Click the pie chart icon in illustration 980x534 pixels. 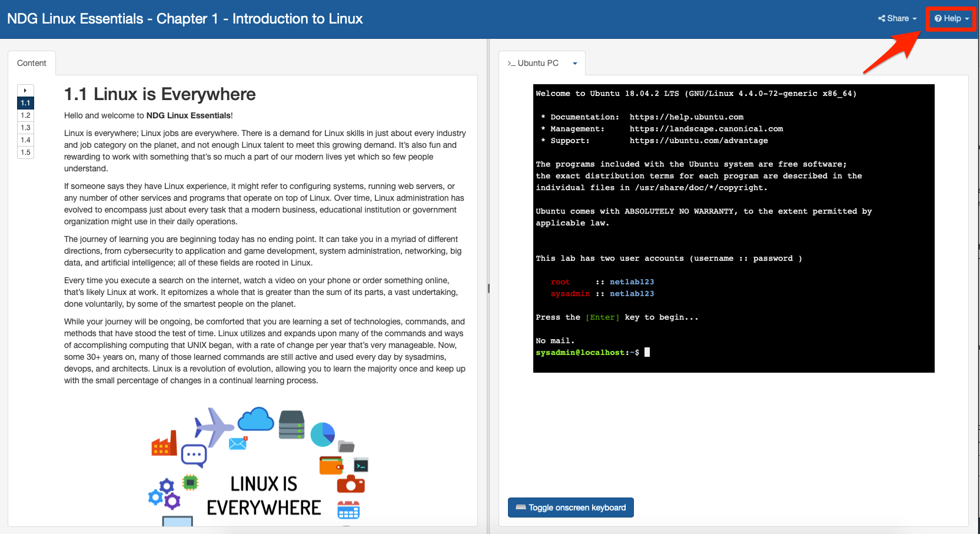pos(323,435)
